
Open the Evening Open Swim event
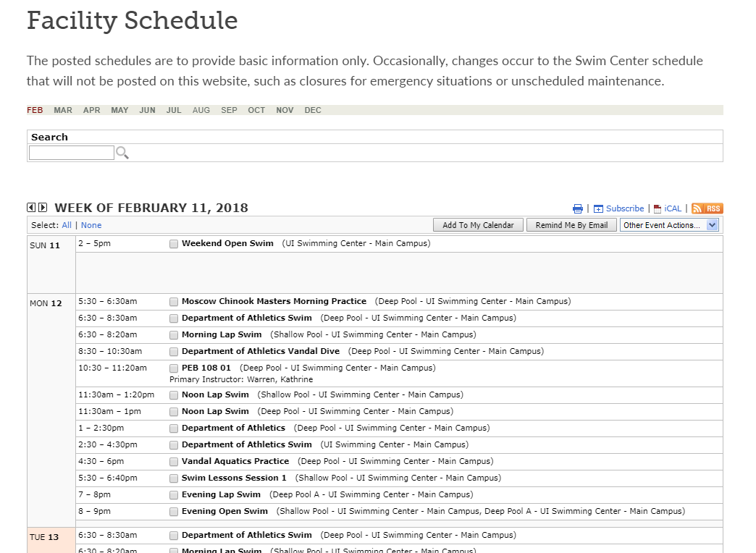224,511
